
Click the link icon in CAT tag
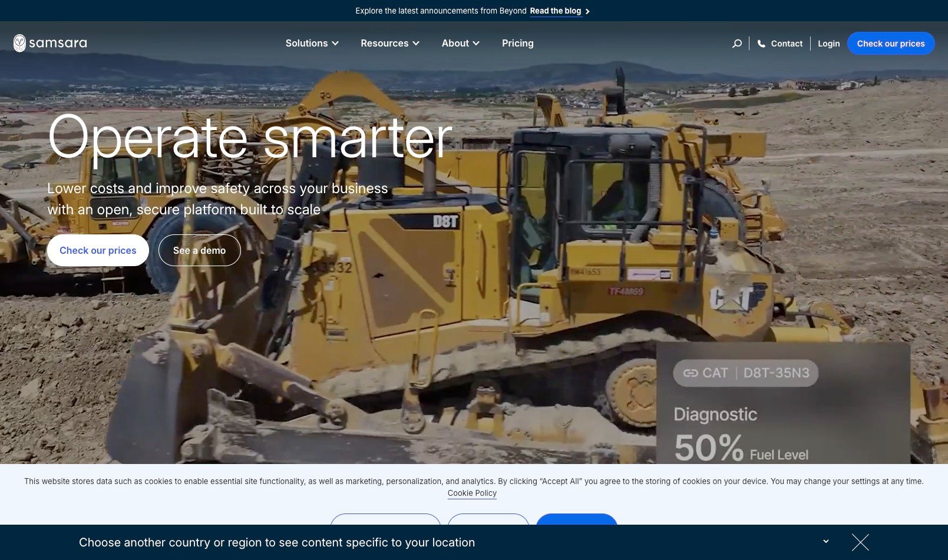coord(691,373)
